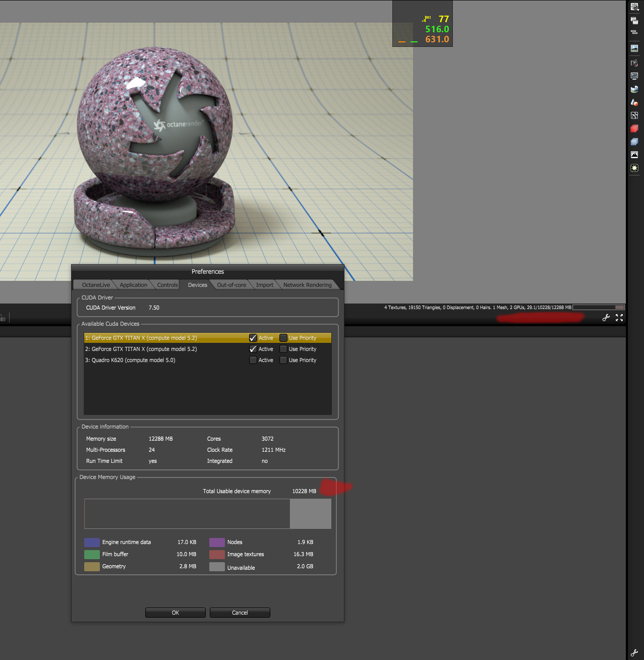Select the Devices tab

coord(198,285)
